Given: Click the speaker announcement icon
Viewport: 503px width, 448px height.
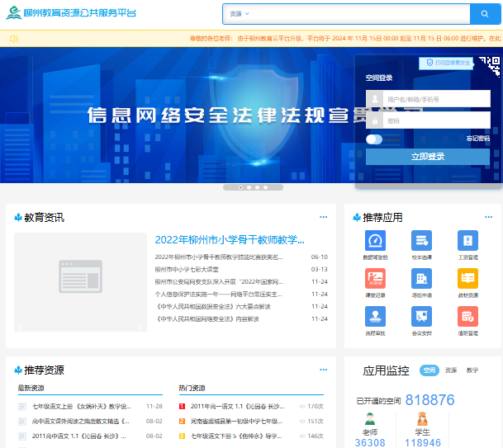Looking at the screenshot, I should click(x=14, y=39).
